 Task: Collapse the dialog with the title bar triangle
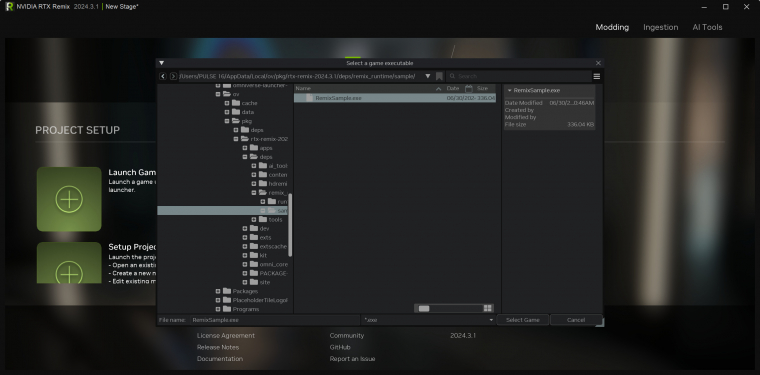point(162,63)
